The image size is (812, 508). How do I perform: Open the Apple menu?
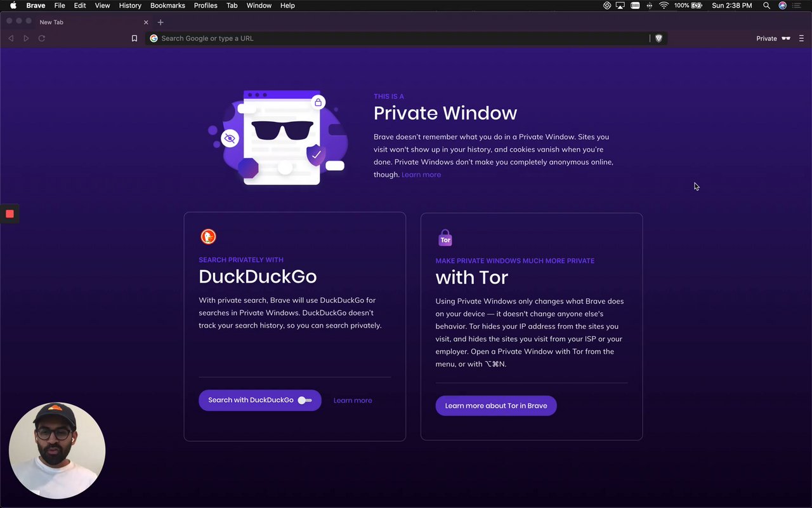(x=13, y=5)
